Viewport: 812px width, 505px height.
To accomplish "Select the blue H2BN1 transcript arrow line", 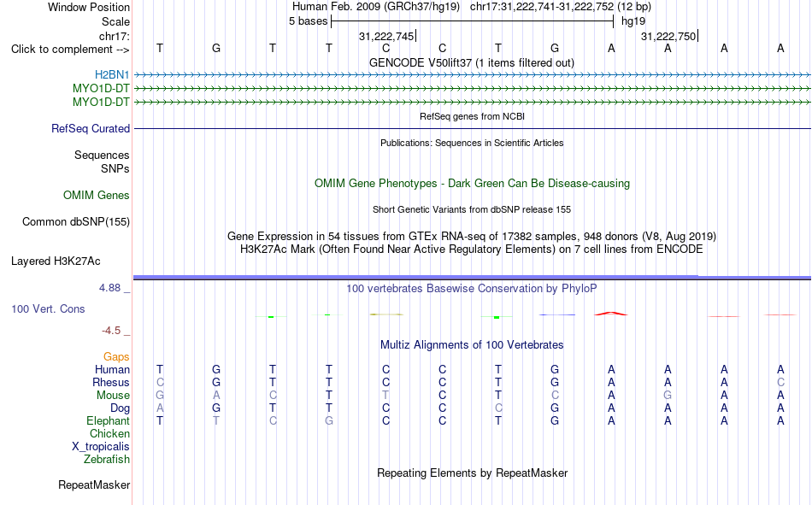I will (473, 75).
